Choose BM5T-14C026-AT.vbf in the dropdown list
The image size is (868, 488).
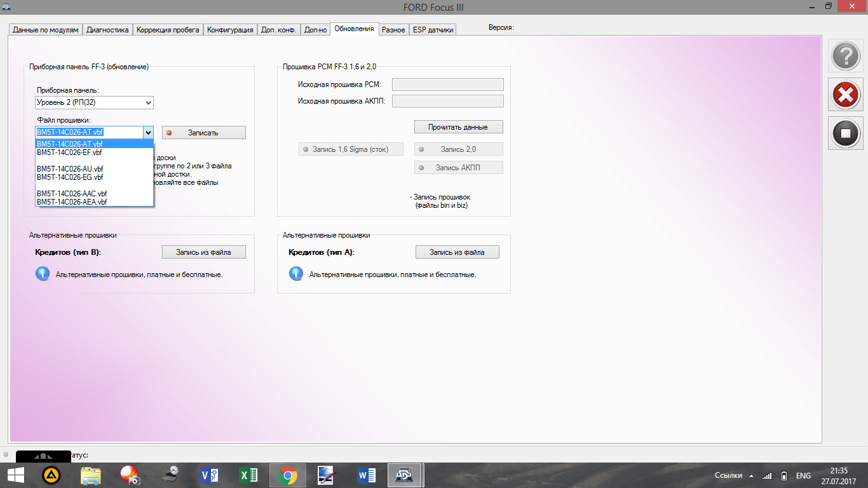click(94, 144)
